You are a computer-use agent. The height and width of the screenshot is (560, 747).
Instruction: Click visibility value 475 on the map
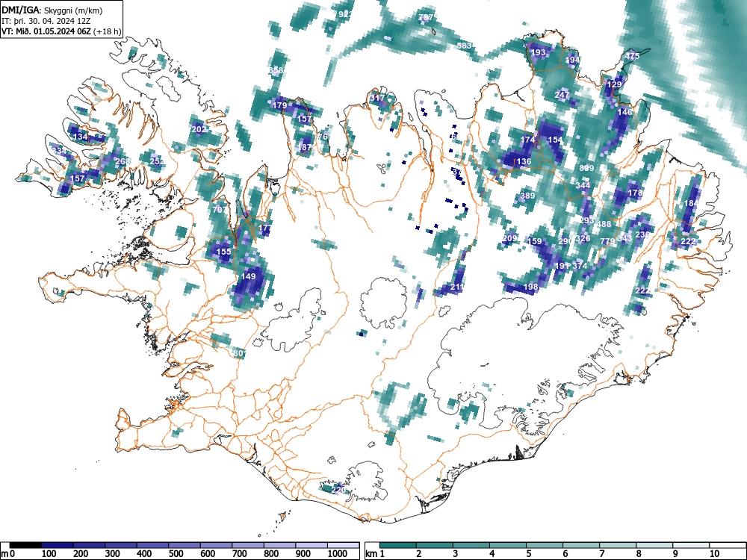coord(632,56)
